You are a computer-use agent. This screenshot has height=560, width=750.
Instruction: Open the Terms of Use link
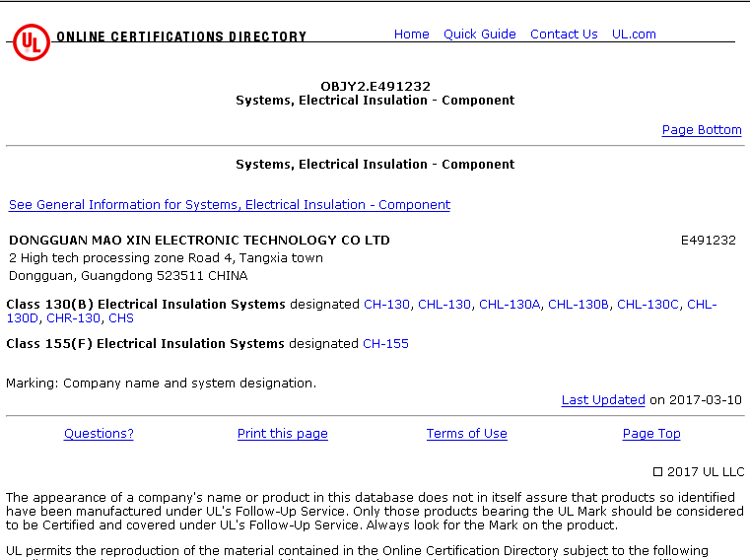point(466,434)
